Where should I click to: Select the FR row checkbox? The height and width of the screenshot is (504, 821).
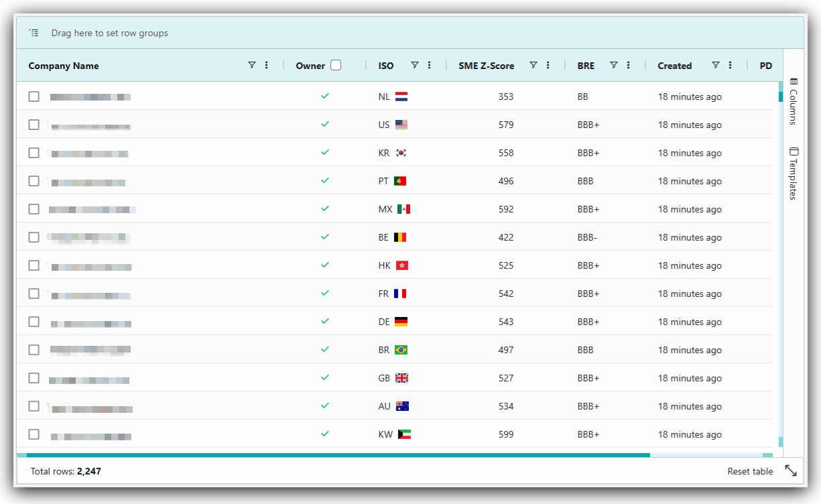[34, 294]
